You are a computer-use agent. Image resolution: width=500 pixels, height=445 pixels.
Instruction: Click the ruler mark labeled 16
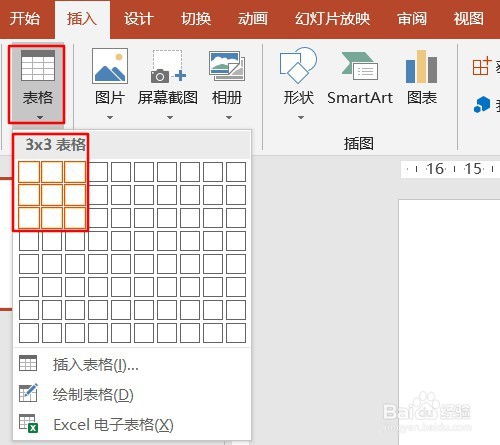point(435,169)
